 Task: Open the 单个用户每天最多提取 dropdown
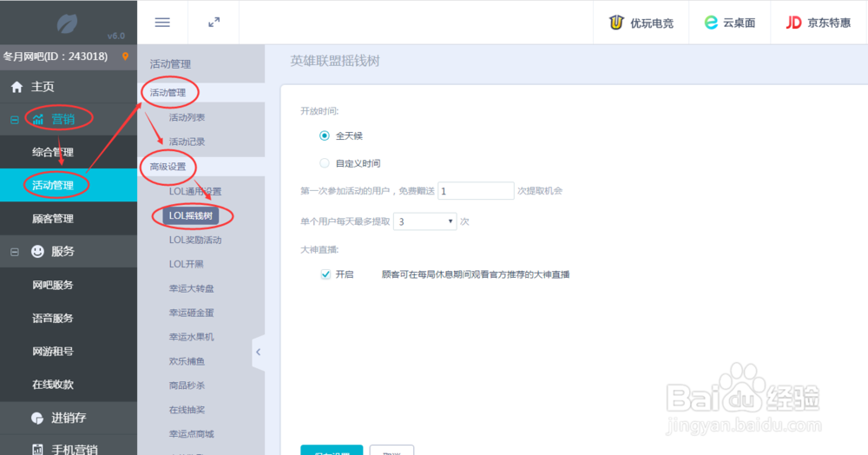(x=424, y=221)
